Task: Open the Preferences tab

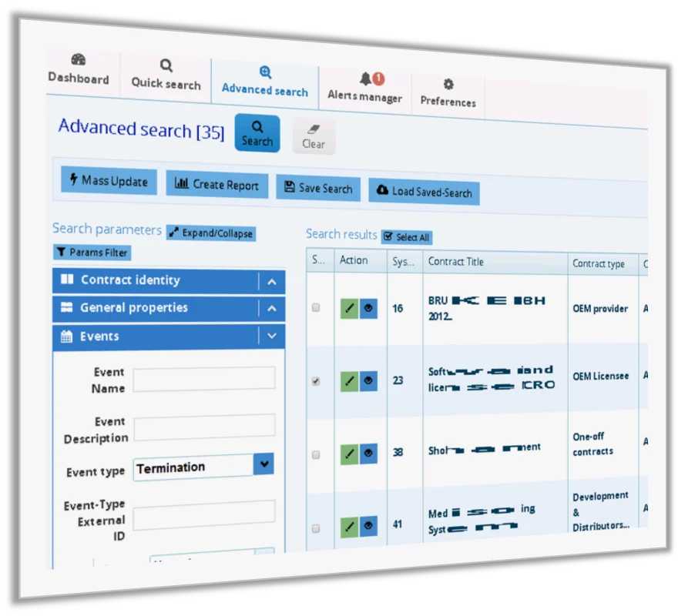Action: click(x=448, y=93)
